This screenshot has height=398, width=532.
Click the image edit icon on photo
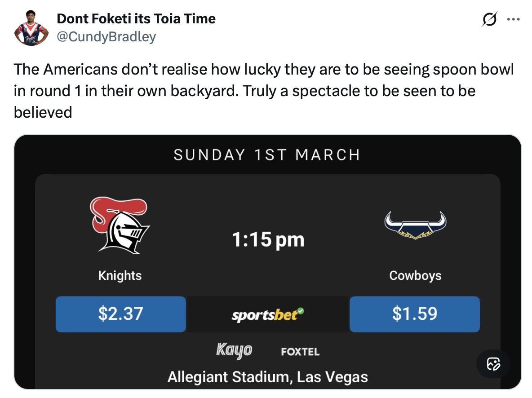click(493, 363)
